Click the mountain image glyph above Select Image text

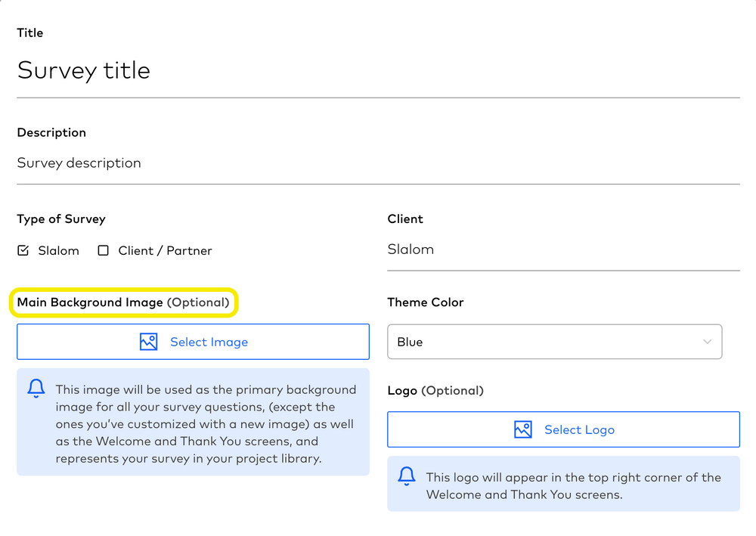149,342
